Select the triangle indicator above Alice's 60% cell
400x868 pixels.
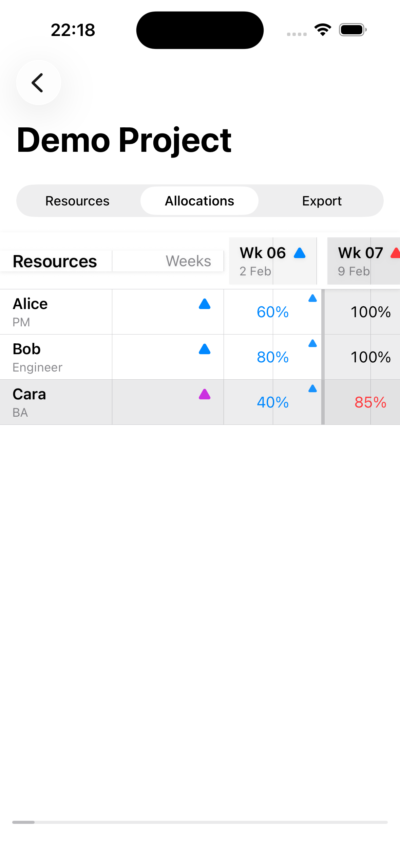coord(312,298)
